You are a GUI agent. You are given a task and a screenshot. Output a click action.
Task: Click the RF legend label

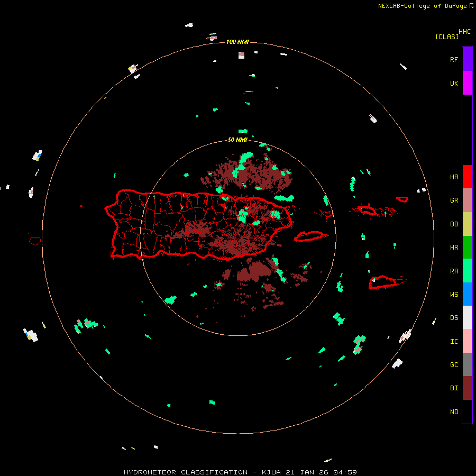point(454,59)
